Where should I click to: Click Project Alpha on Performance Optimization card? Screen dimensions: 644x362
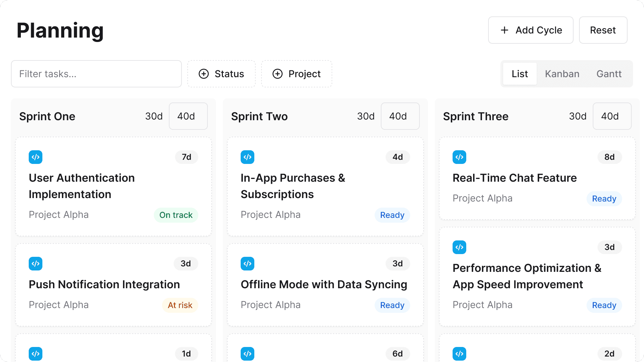coord(483,305)
